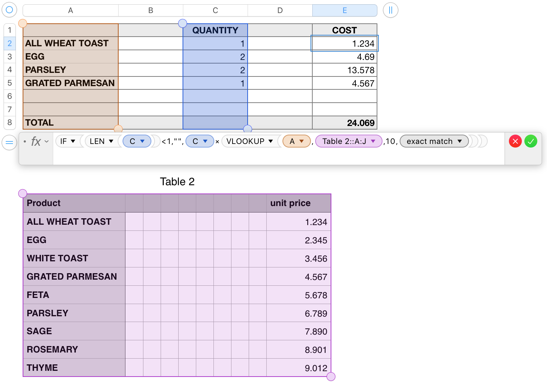Open the exact match option dropdown
The width and height of the screenshot is (547, 392).
(460, 141)
